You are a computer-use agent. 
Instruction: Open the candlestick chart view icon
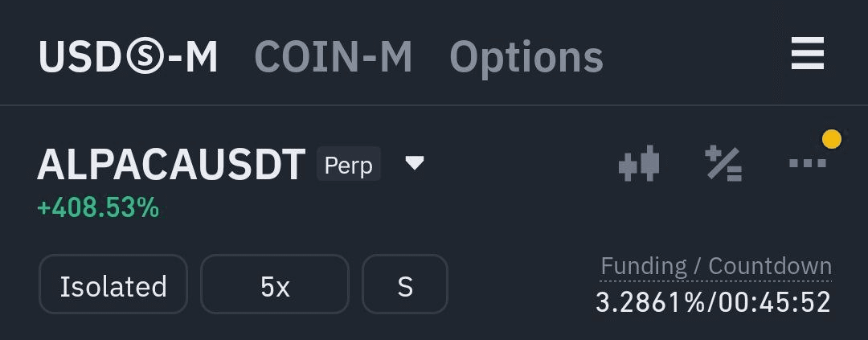tap(639, 163)
